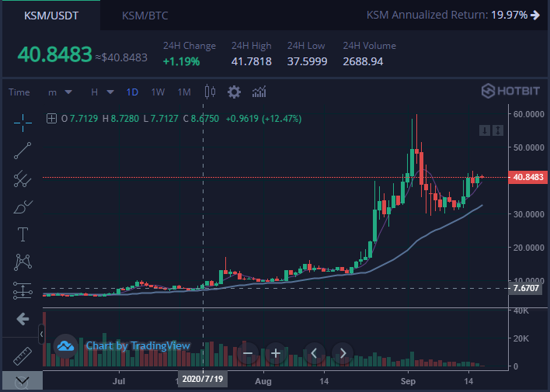Click the 24H Volume 2688.94 value
The height and width of the screenshot is (392, 550).
pyautogui.click(x=363, y=61)
